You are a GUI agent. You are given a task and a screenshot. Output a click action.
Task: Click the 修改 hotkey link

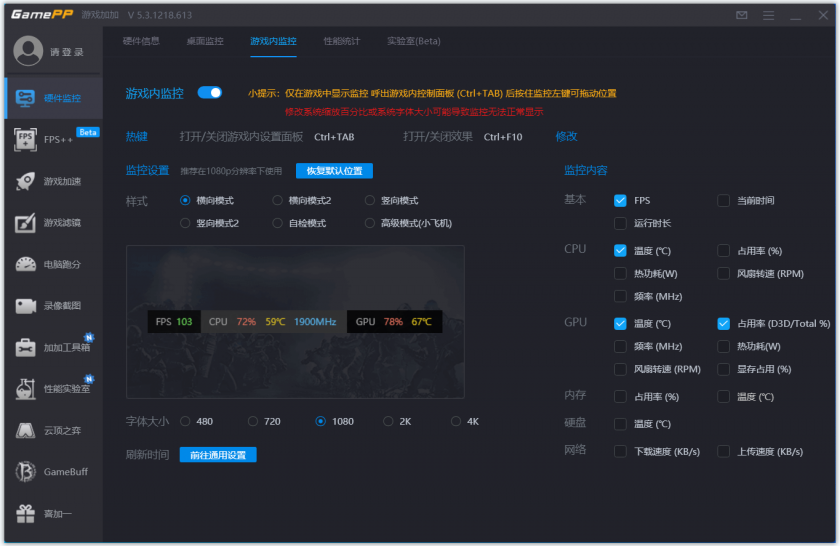coord(566,137)
